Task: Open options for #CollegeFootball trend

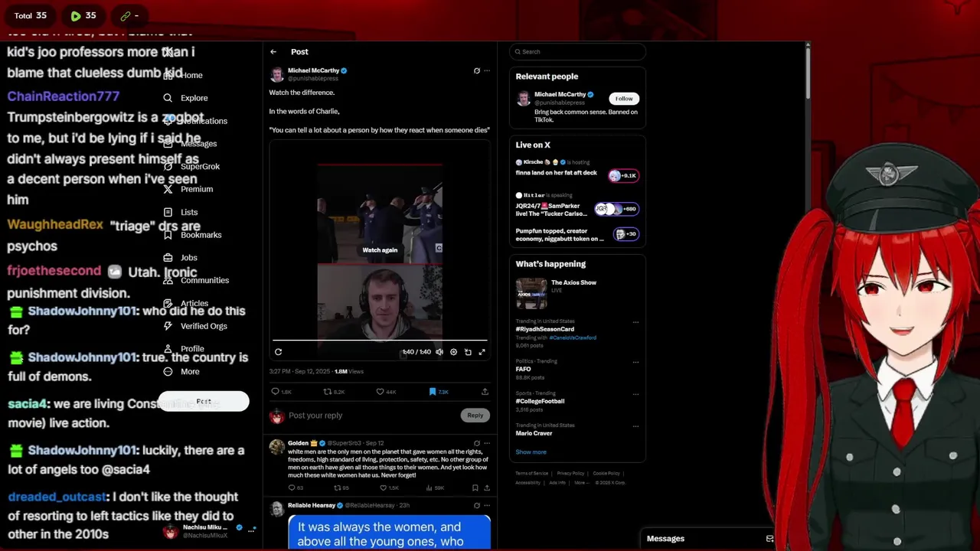Action: [x=635, y=394]
